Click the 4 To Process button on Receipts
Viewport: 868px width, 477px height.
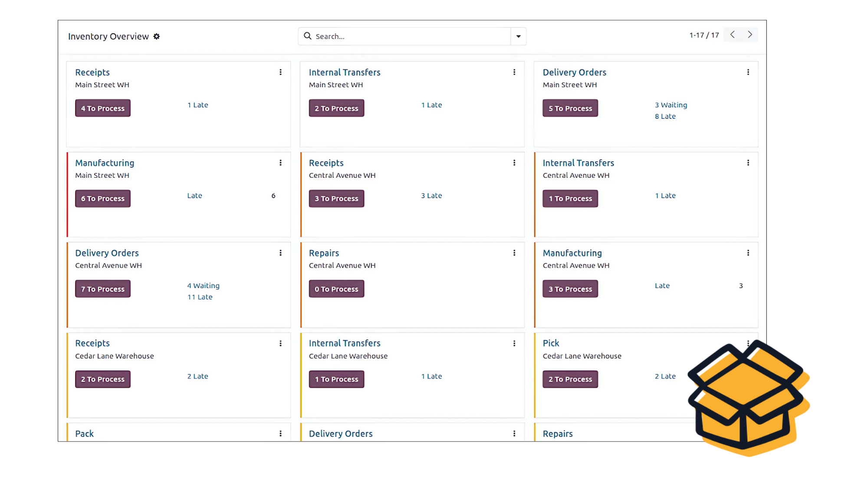coord(103,108)
